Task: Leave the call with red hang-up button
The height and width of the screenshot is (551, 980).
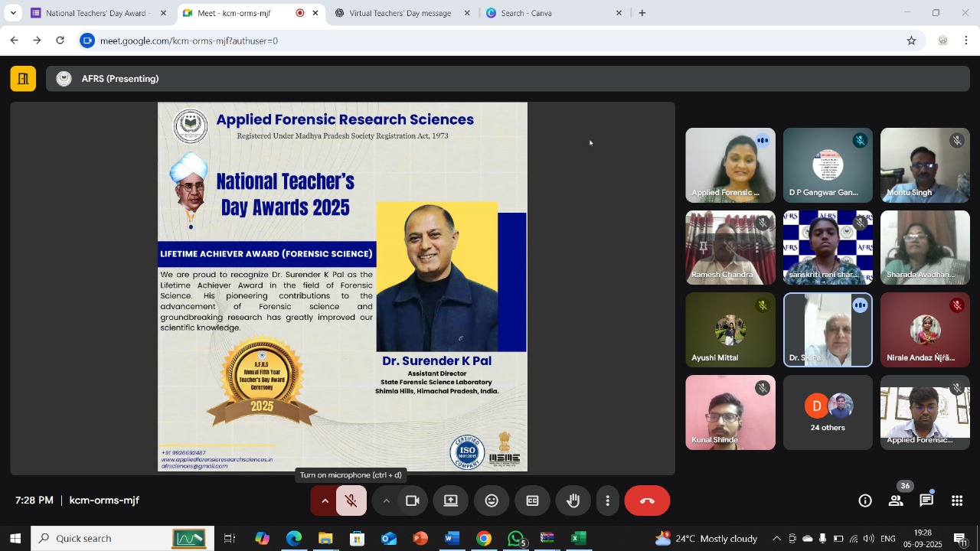Action: point(647,501)
